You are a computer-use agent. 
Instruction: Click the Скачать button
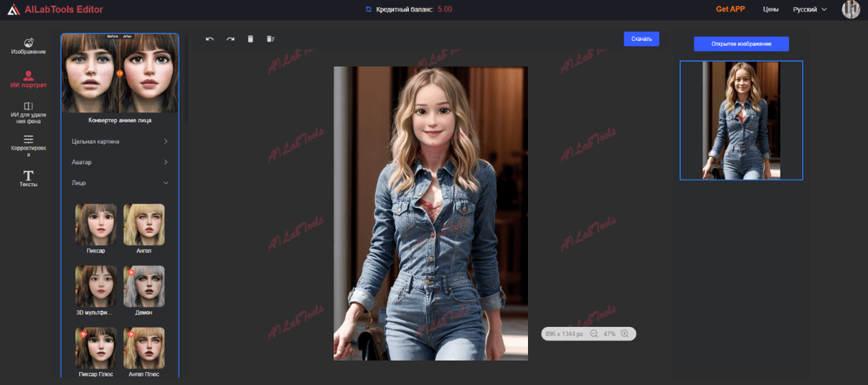click(641, 39)
